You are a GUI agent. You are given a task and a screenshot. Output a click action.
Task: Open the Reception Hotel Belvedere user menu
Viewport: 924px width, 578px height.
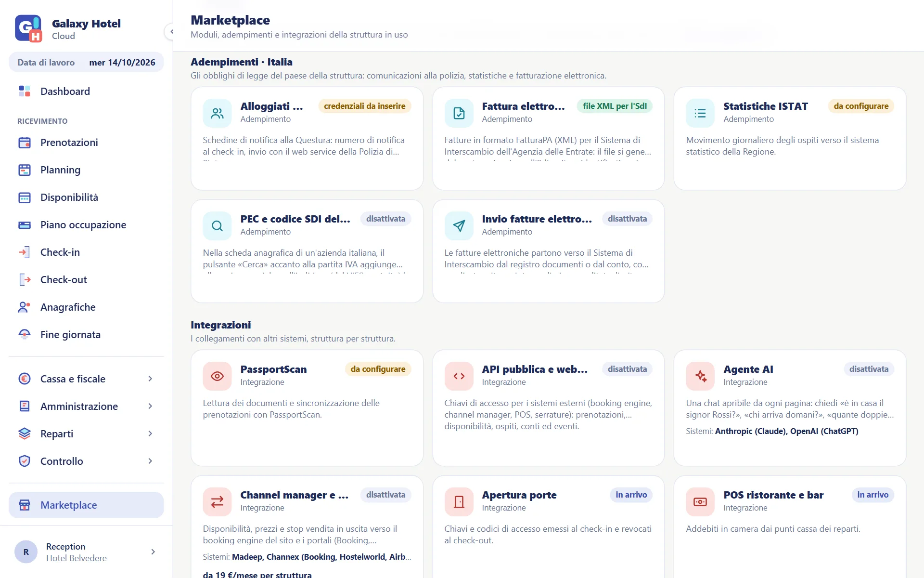tap(86, 552)
